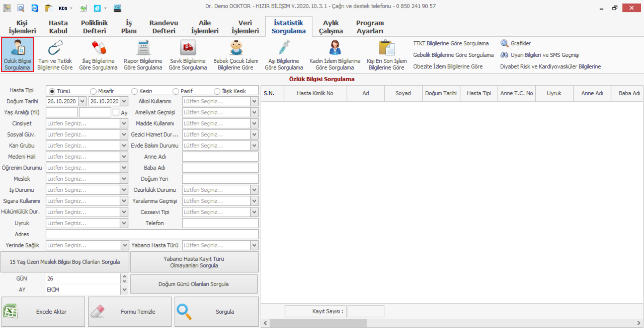The width and height of the screenshot is (644, 328).
Task: Open Bebek Çocuk İzlem query
Action: point(236,55)
